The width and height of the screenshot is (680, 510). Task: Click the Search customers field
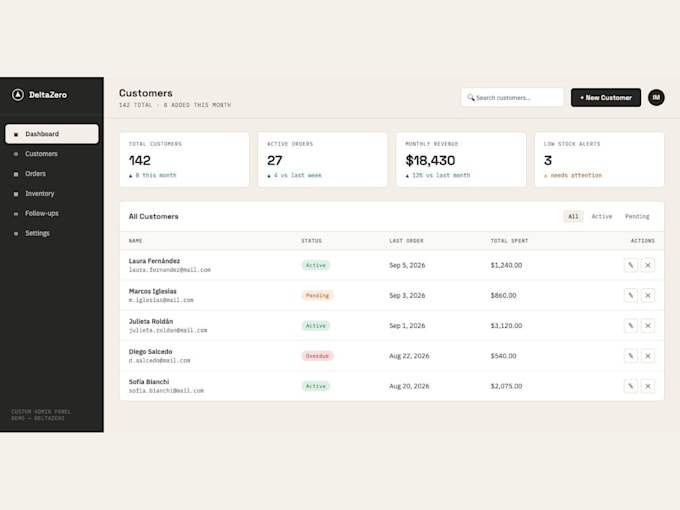512,98
